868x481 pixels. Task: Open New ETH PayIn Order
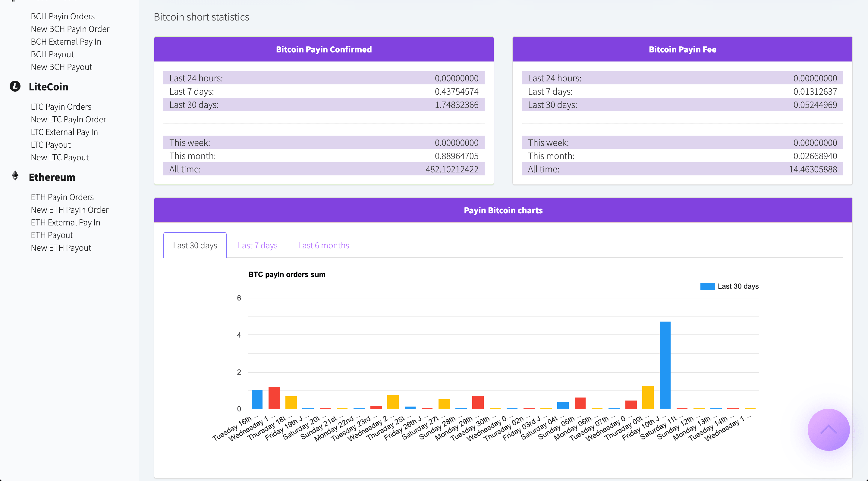click(70, 210)
